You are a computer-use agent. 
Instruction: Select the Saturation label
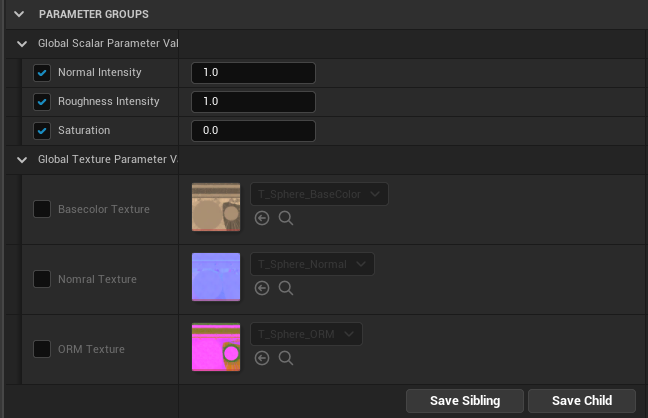point(84,131)
